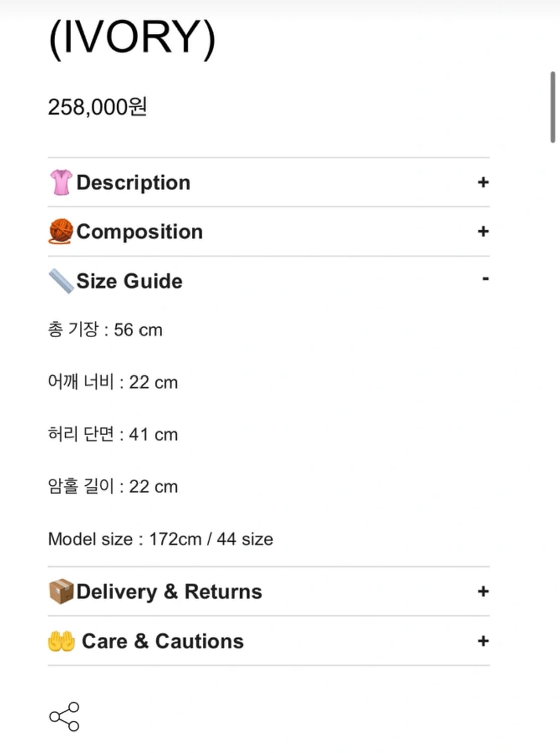The height and width of the screenshot is (753, 560).
Task: Click the raised hands Care icon
Action: tap(61, 641)
